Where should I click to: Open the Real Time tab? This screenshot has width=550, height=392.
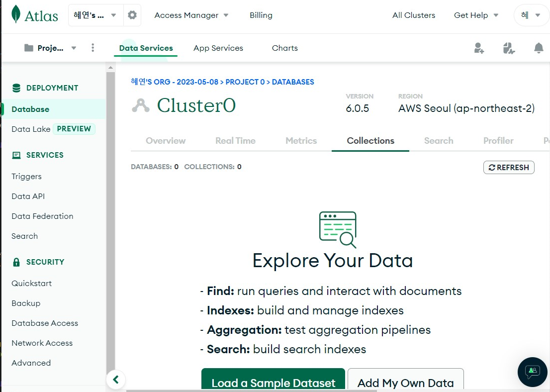tap(235, 141)
